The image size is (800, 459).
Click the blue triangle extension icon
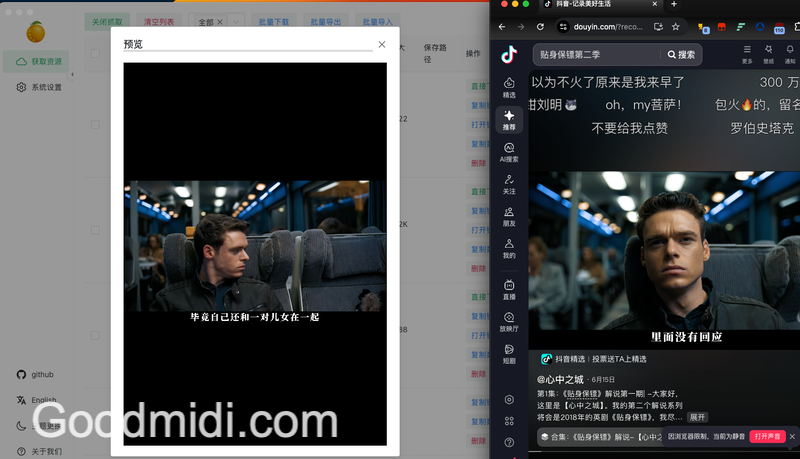(760, 27)
